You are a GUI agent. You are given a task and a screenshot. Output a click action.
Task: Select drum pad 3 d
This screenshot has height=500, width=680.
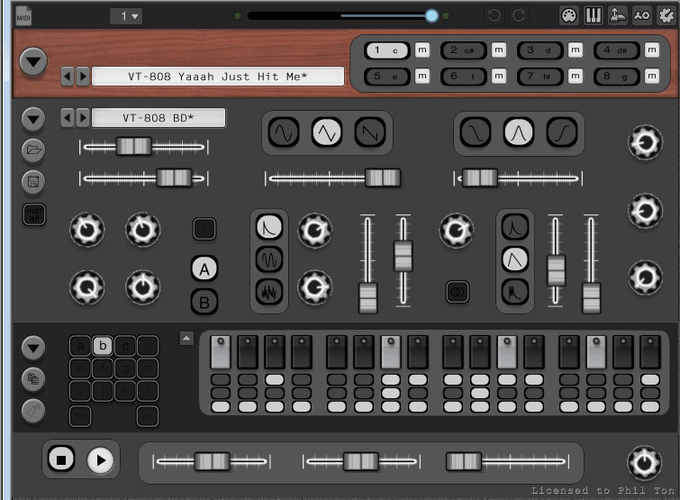[540, 50]
